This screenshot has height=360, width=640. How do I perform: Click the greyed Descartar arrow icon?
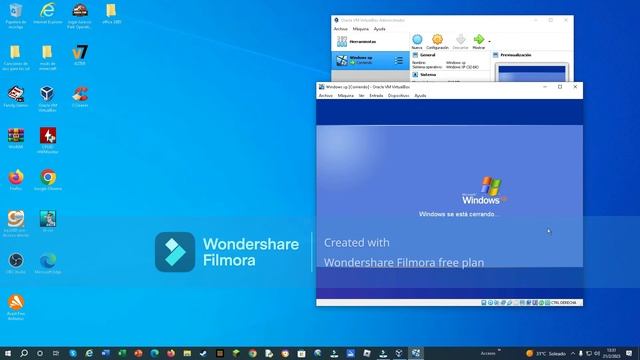point(460,39)
